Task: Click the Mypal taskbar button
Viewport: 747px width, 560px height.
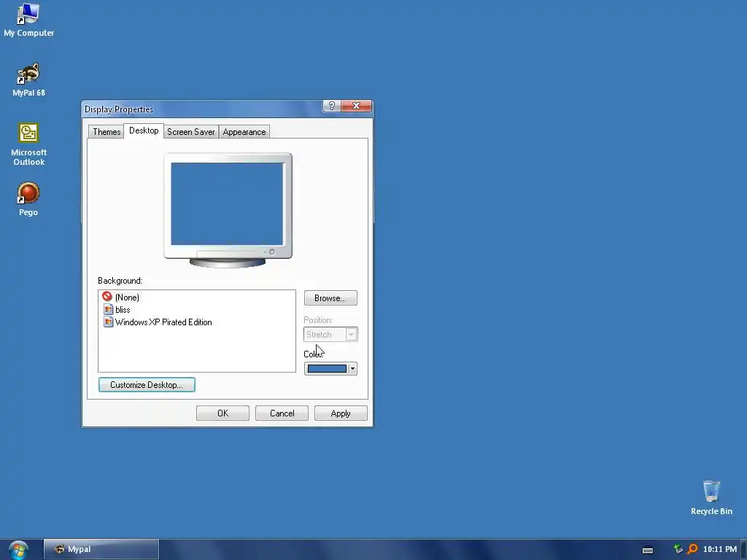Action: pos(101,549)
